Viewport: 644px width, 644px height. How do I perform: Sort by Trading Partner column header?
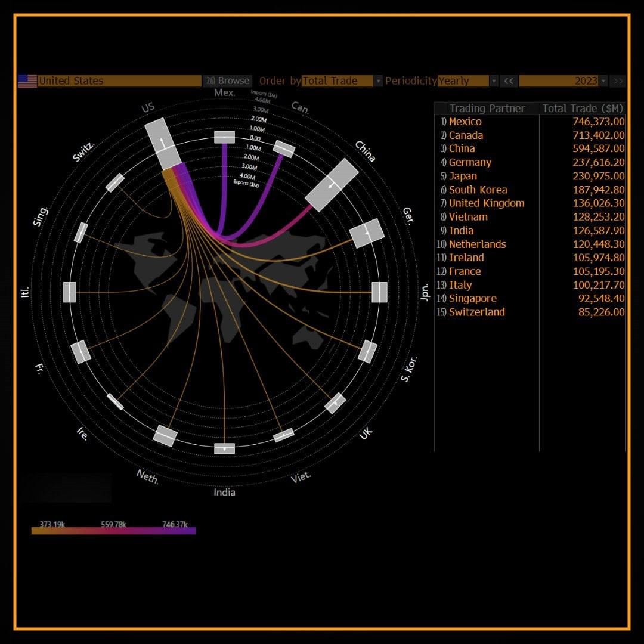click(487, 109)
